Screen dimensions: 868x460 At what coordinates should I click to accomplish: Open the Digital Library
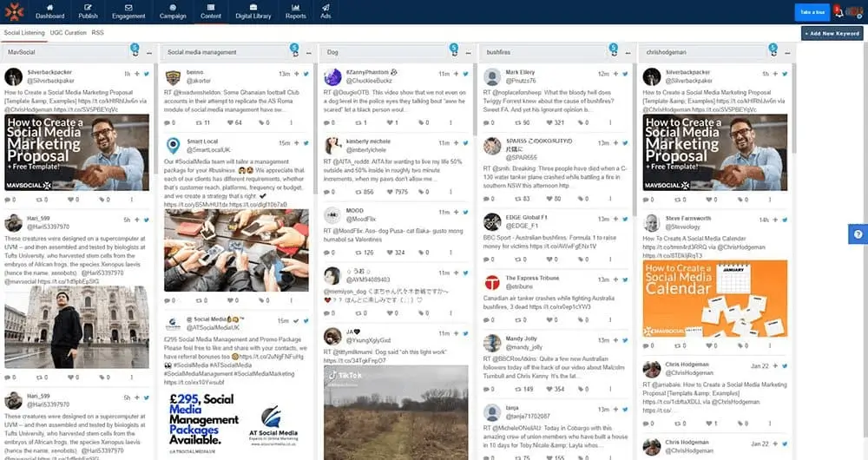pyautogui.click(x=253, y=11)
